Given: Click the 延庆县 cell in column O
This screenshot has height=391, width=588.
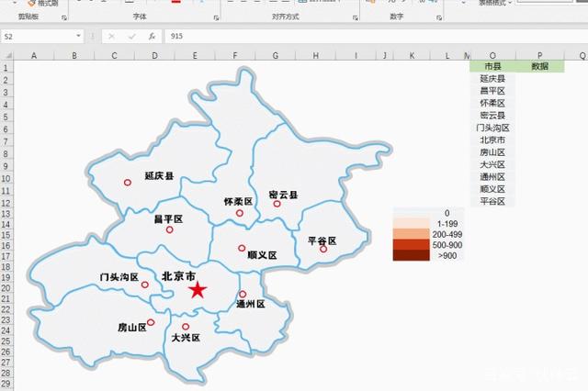Looking at the screenshot, I should click(x=492, y=79).
